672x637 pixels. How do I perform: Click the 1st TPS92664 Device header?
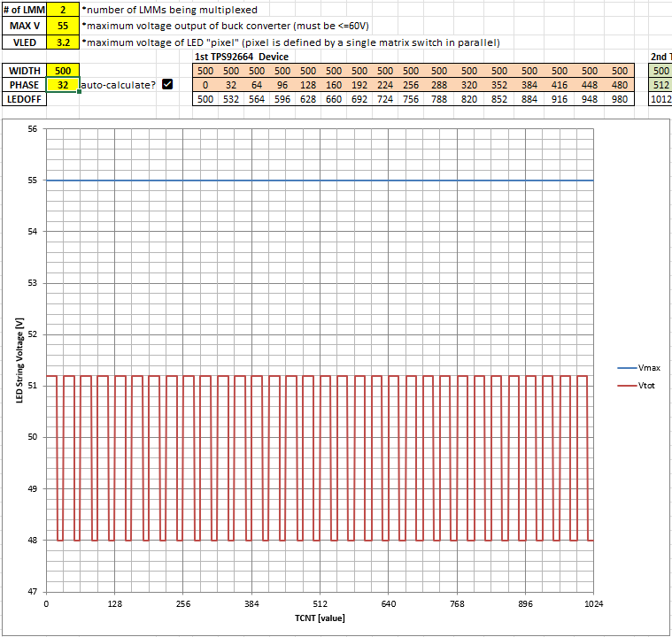[x=242, y=56]
